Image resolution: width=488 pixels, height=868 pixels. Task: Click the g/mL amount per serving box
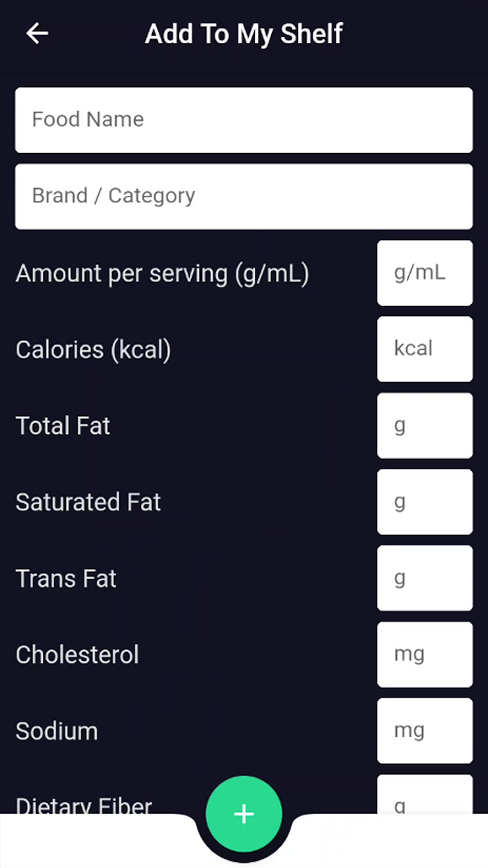425,273
